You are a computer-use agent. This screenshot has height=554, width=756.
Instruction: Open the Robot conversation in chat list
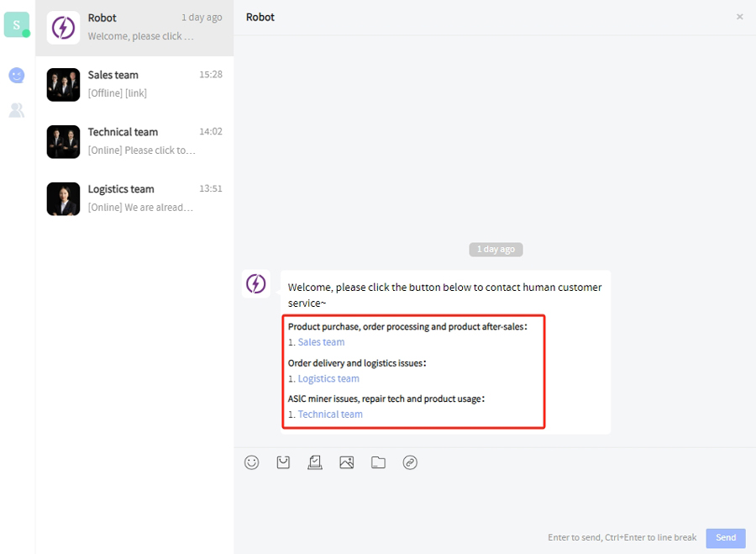134,28
